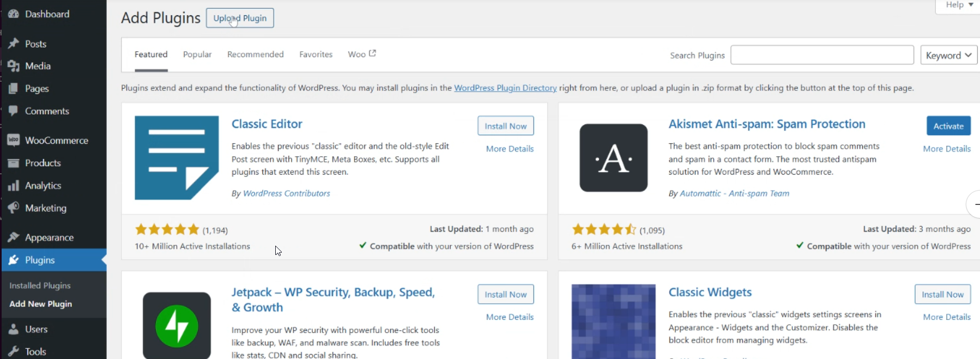Open the WooCommerce menu label
980x359 pixels.
click(x=57, y=140)
